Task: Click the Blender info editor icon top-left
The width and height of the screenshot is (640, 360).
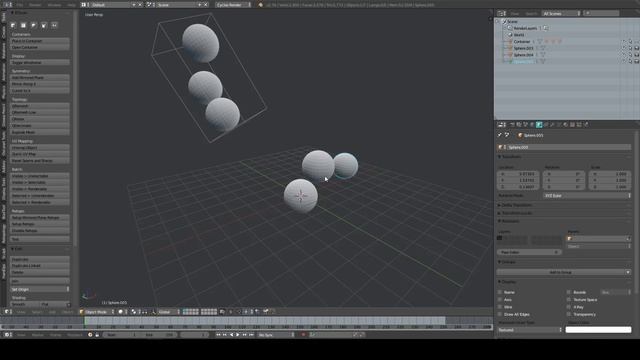Action: (x=7, y=4)
